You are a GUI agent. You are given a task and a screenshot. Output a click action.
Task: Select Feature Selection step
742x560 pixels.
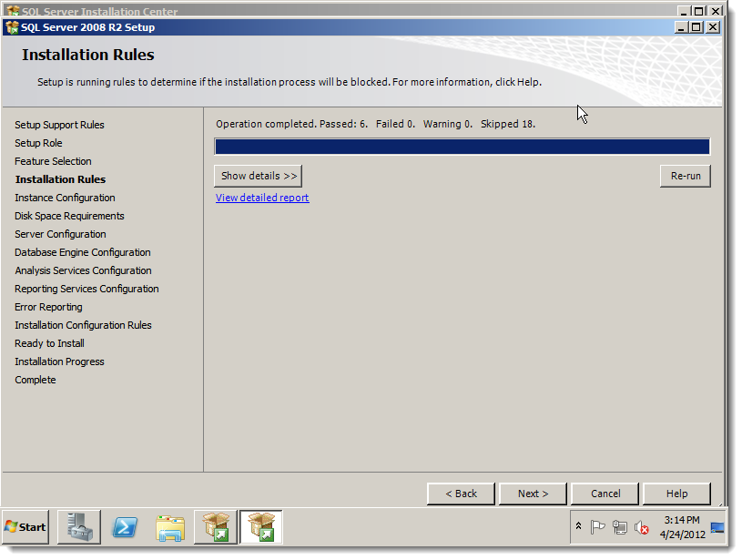(53, 161)
